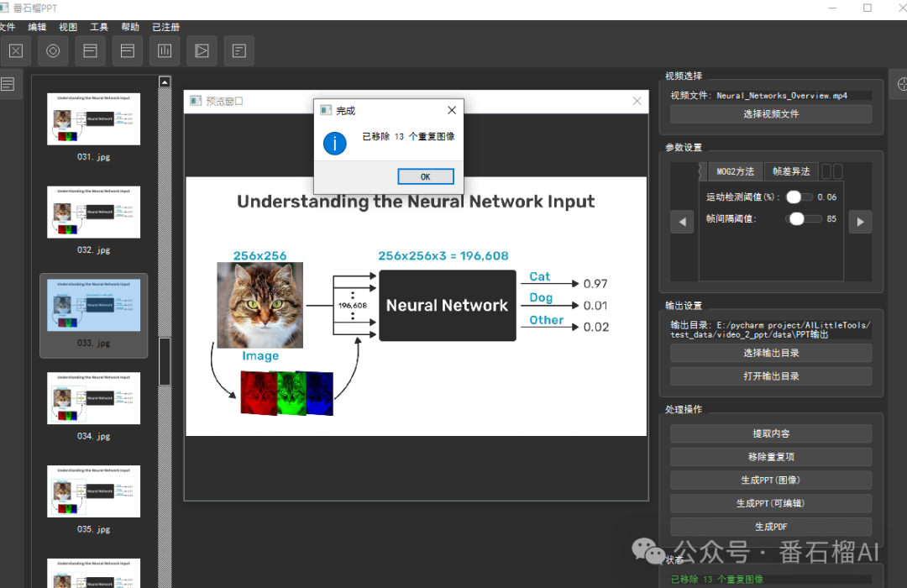Open the 视图 menu
Image resolution: width=907 pixels, height=588 pixels.
coord(68,27)
